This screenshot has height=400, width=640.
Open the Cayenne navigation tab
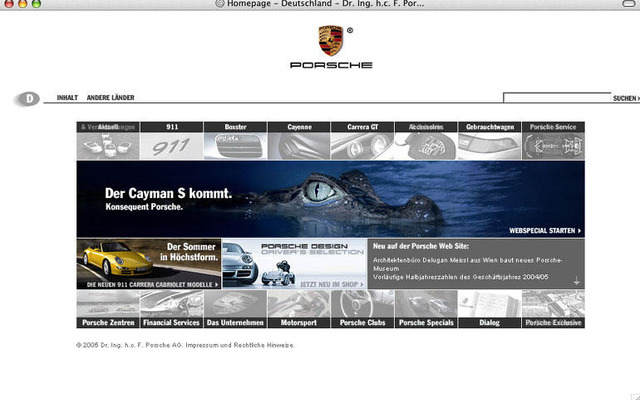(x=299, y=127)
